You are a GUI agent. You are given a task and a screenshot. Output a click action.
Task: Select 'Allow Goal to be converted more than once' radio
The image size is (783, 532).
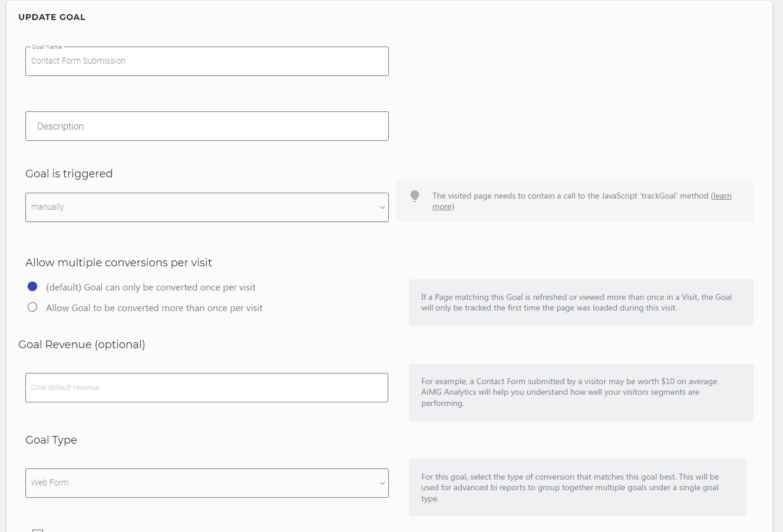click(x=32, y=307)
